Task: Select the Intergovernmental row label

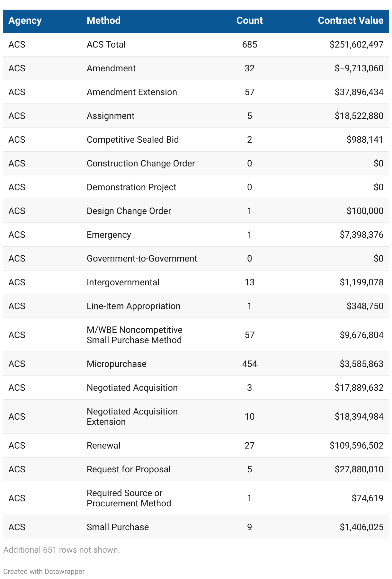Action: tap(123, 282)
